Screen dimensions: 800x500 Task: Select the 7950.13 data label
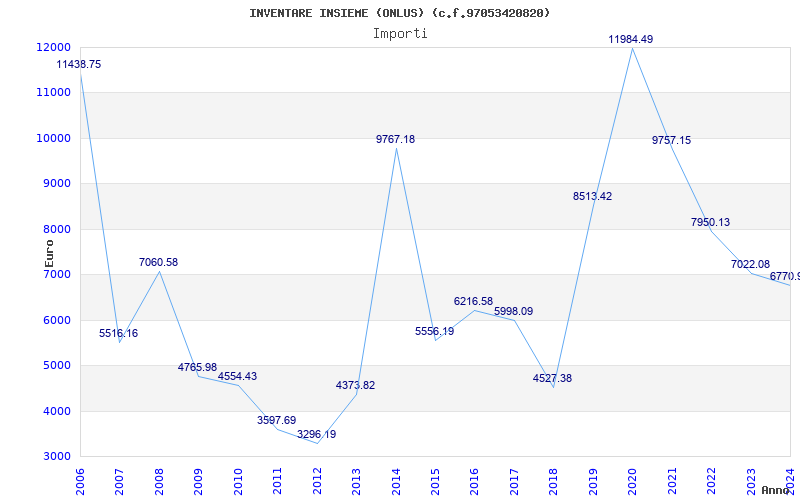[711, 222]
